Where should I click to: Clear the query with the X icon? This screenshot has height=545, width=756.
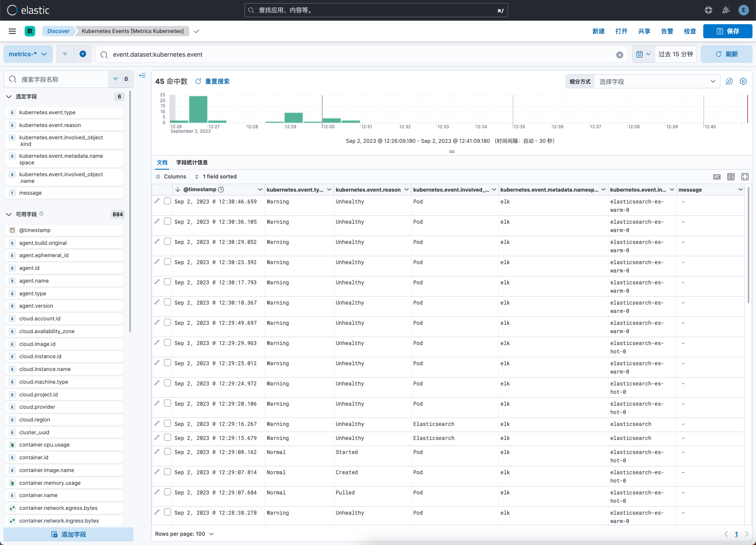(620, 55)
